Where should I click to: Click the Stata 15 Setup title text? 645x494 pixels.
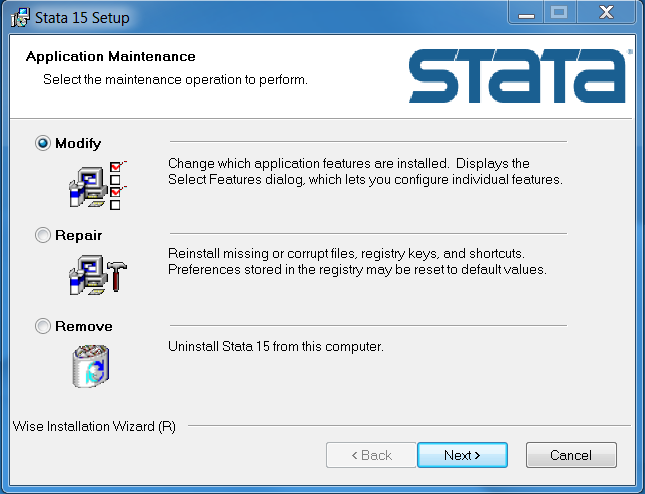click(82, 18)
